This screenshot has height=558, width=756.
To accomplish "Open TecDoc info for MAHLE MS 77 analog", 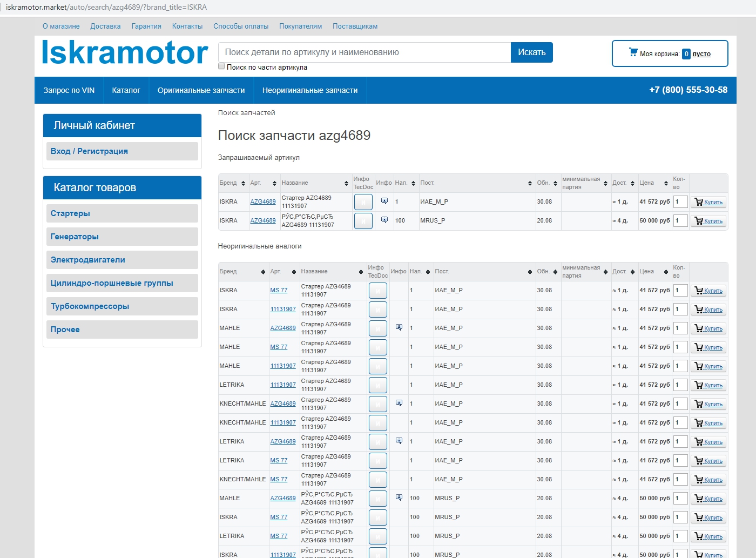I will click(377, 347).
